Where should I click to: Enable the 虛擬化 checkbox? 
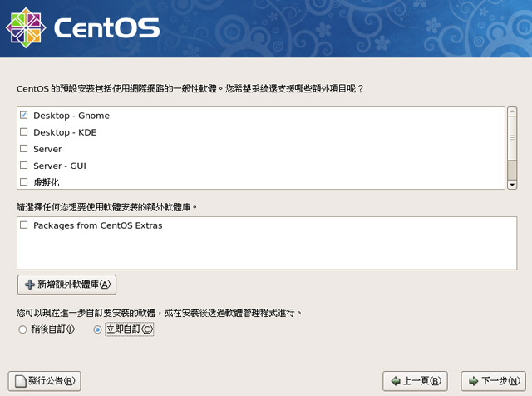24,182
